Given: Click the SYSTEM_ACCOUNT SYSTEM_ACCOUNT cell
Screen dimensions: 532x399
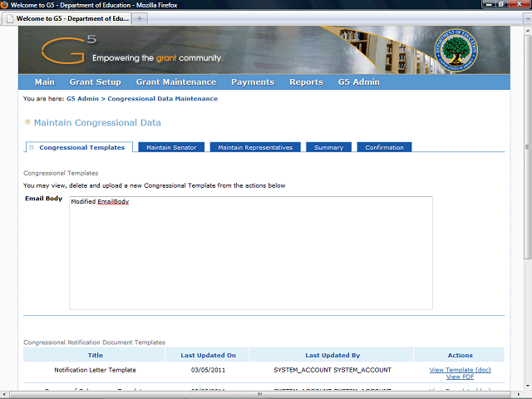Looking at the screenshot, I should [332, 370].
